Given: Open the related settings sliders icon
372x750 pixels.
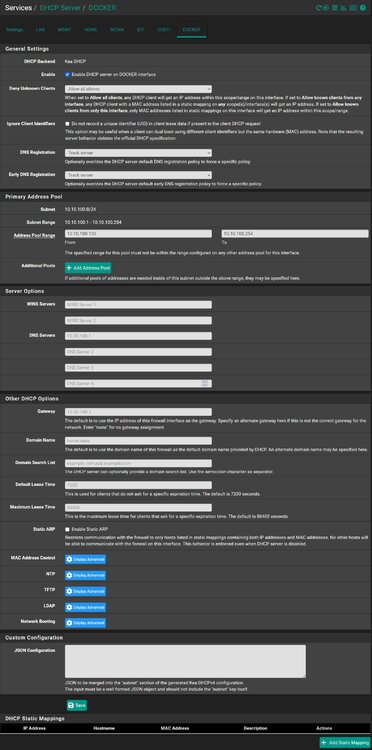Looking at the screenshot, I should (335, 8).
